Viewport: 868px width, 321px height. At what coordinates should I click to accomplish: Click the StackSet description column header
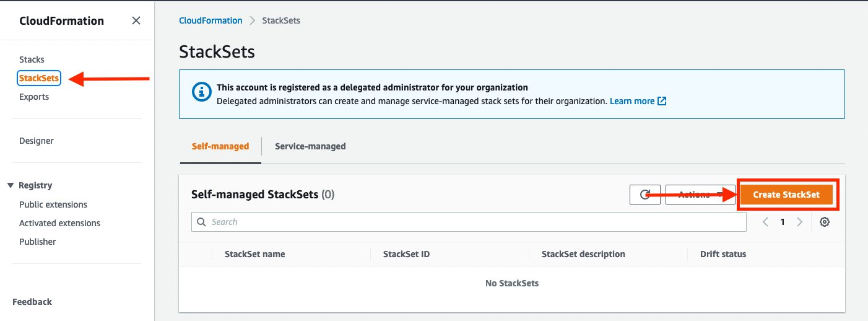583,254
